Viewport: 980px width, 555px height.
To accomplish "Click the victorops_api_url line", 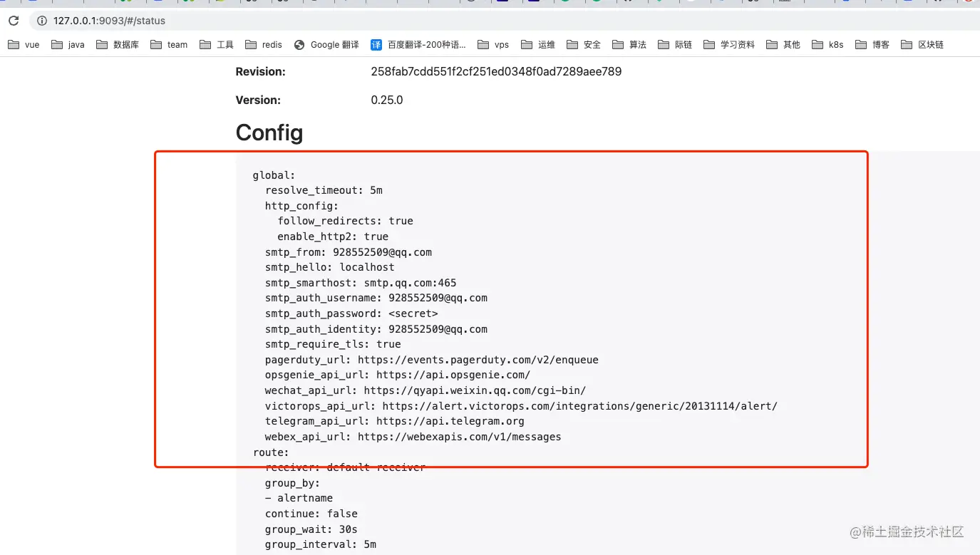I will click(521, 406).
